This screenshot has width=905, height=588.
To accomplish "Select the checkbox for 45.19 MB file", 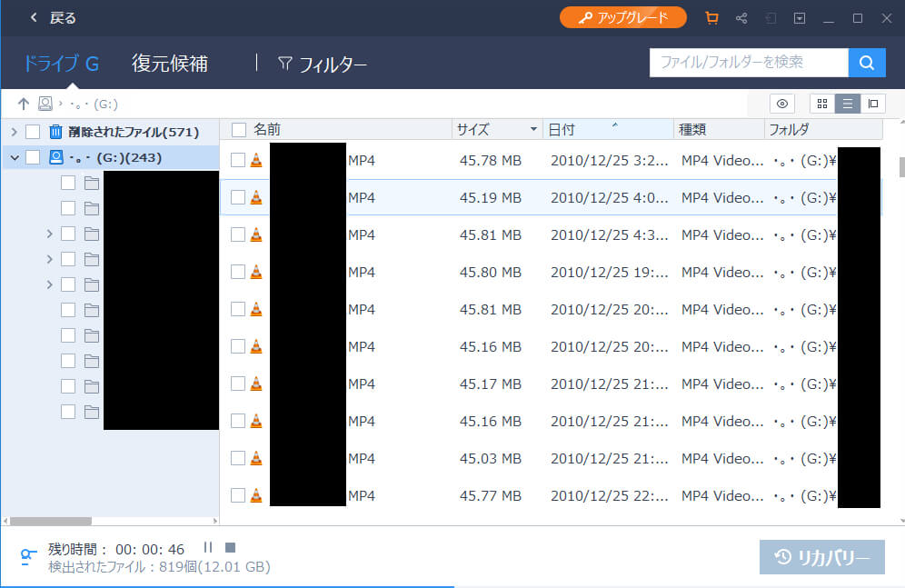I will coord(238,197).
